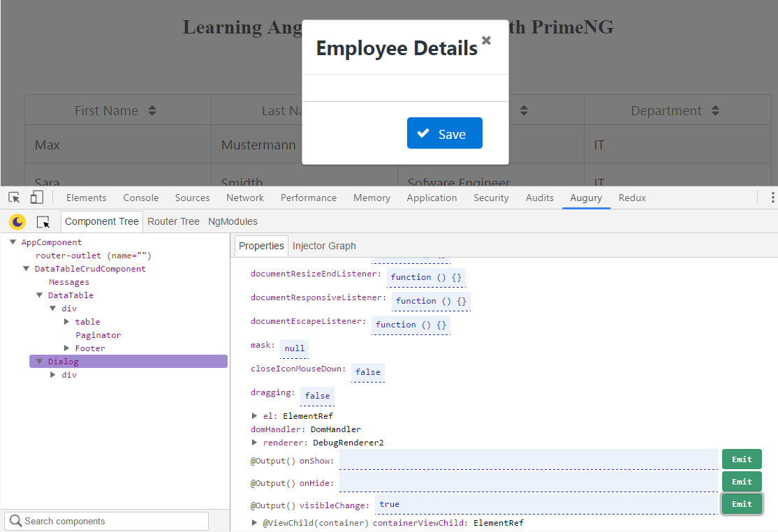Emit the visibleChange output event
Viewport: 778px width, 532px height.
click(742, 504)
